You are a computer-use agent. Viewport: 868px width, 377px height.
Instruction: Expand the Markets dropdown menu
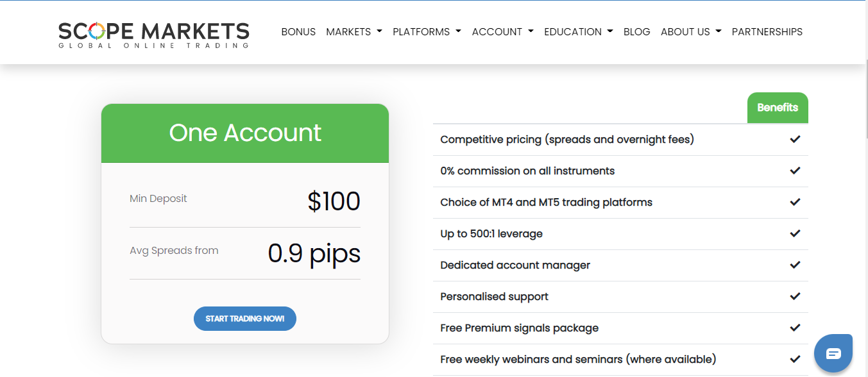point(354,31)
